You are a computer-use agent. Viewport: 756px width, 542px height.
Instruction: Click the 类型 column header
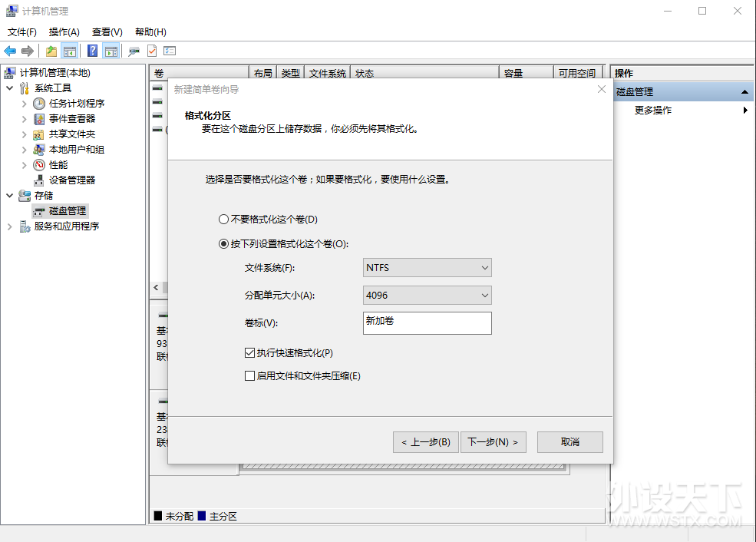pos(290,73)
